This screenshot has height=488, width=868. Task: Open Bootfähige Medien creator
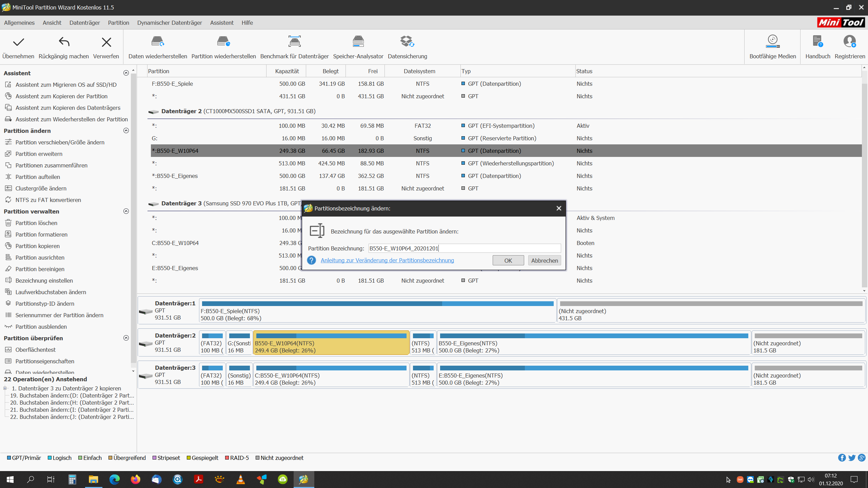coord(772,42)
